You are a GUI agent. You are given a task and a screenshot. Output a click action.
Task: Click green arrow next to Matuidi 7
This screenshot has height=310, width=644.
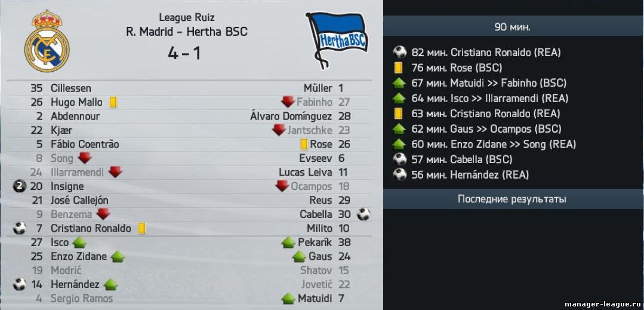(288, 299)
